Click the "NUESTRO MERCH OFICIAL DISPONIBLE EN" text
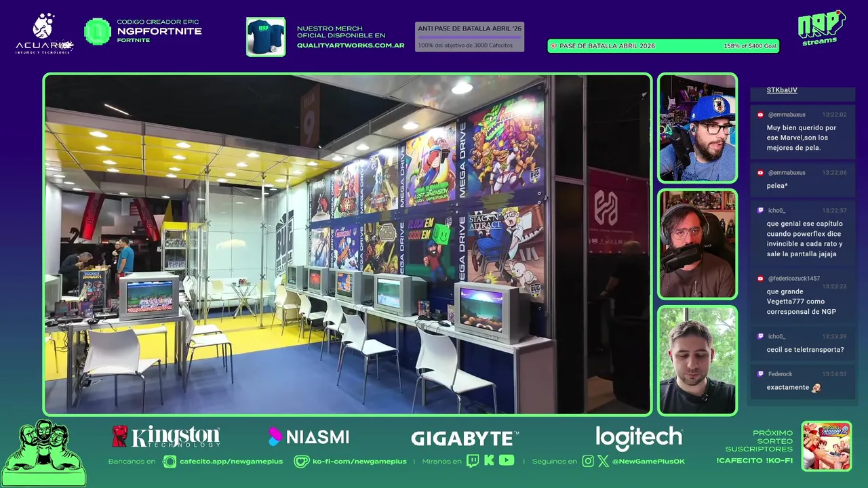Viewport: 868px width, 488px height. tap(341, 32)
